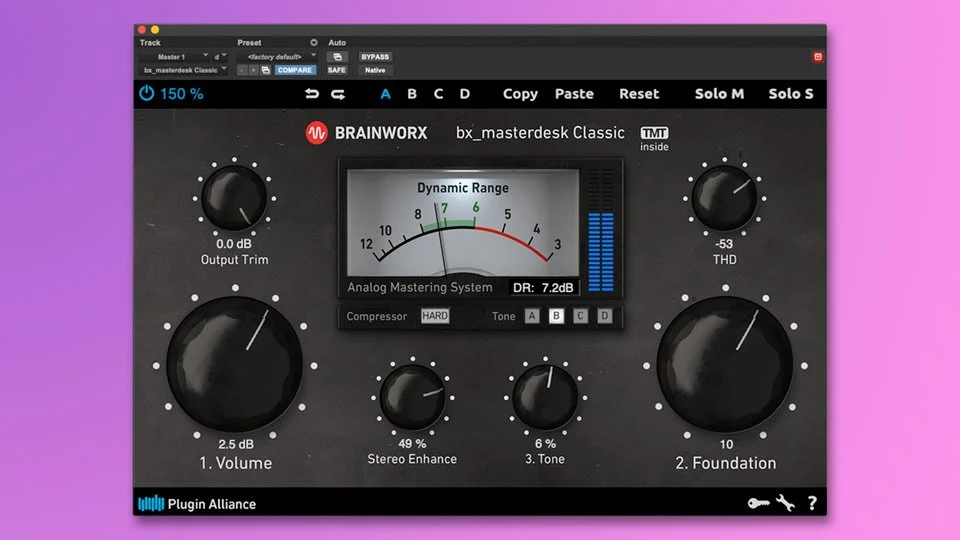Click the 2.5 dB Volume value
Screen dimensions: 960x540
pos(236,444)
